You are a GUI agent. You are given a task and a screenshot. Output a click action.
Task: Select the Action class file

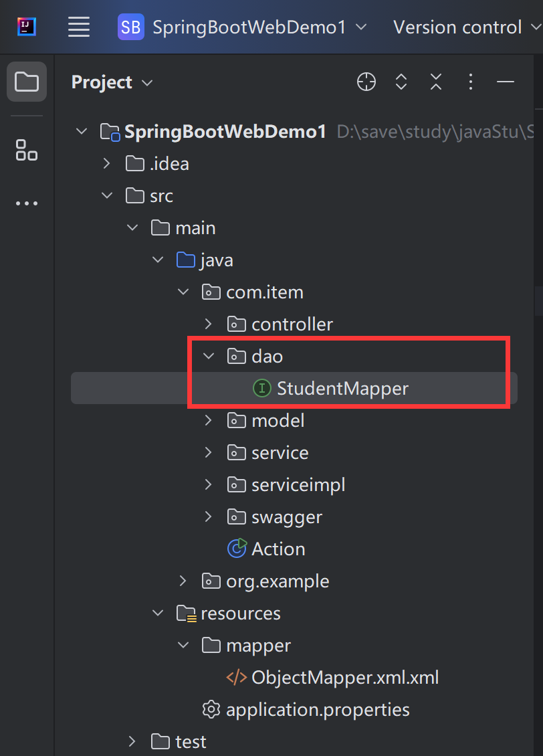point(278,549)
